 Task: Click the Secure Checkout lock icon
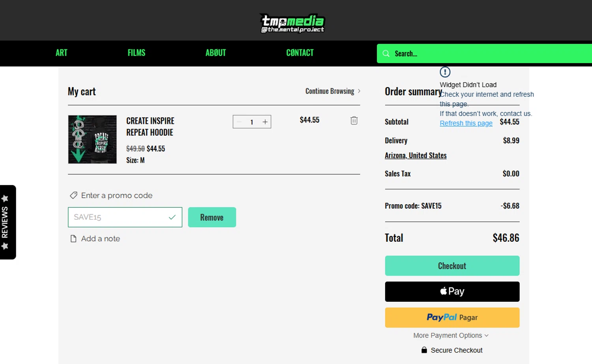coord(424,350)
